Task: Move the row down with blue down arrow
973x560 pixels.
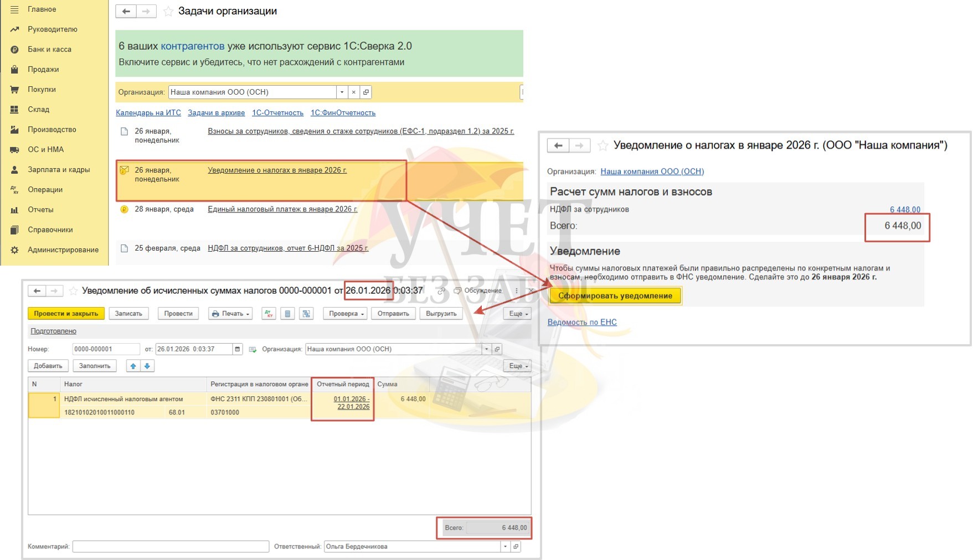Action: point(147,366)
